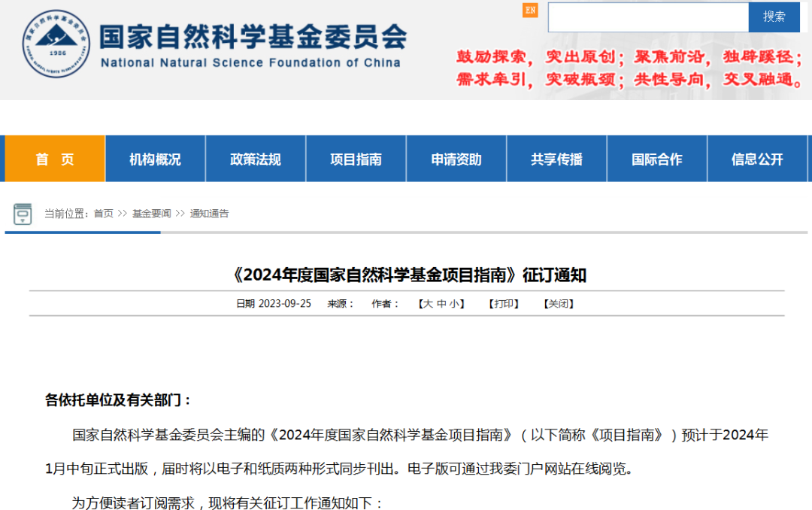This screenshot has width=812, height=510.
Task: Set font size to 中
Action: (x=441, y=304)
